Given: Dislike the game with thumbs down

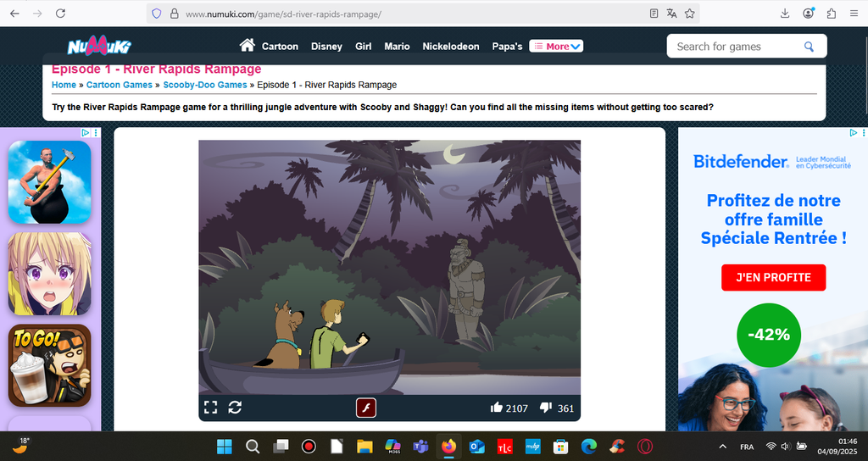Looking at the screenshot, I should [545, 408].
